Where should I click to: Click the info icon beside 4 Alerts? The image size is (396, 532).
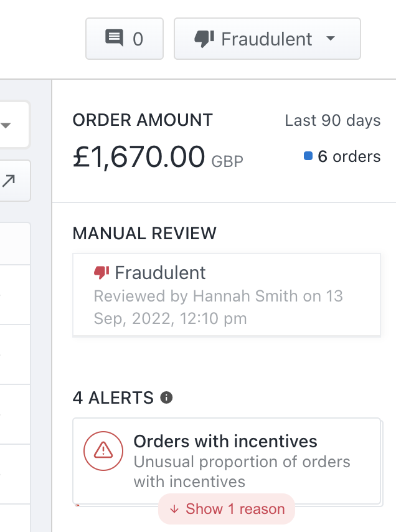(x=166, y=397)
